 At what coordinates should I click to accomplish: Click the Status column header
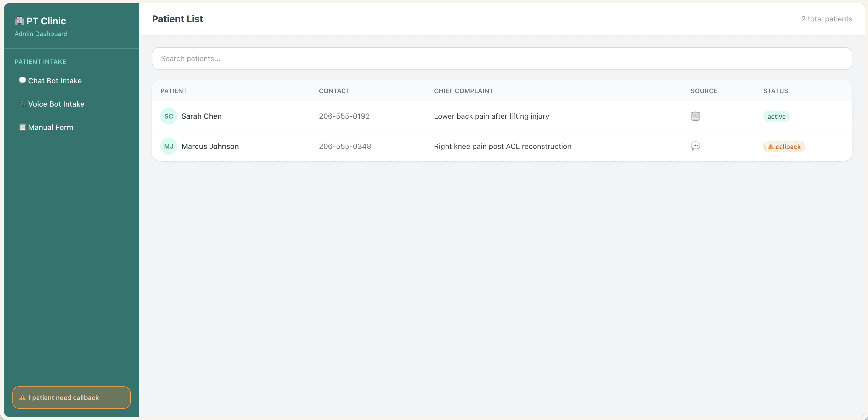(775, 91)
